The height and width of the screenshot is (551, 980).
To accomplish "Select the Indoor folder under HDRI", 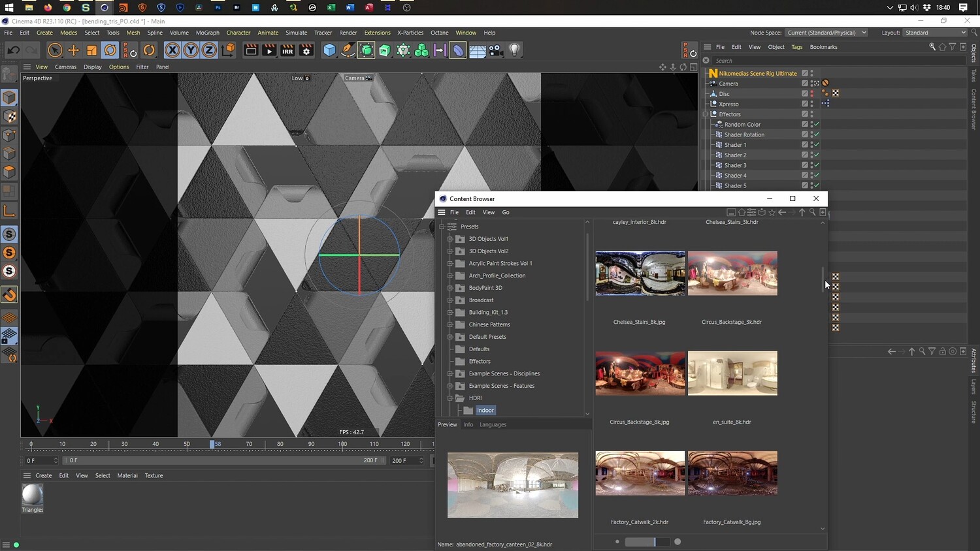I will tap(485, 410).
